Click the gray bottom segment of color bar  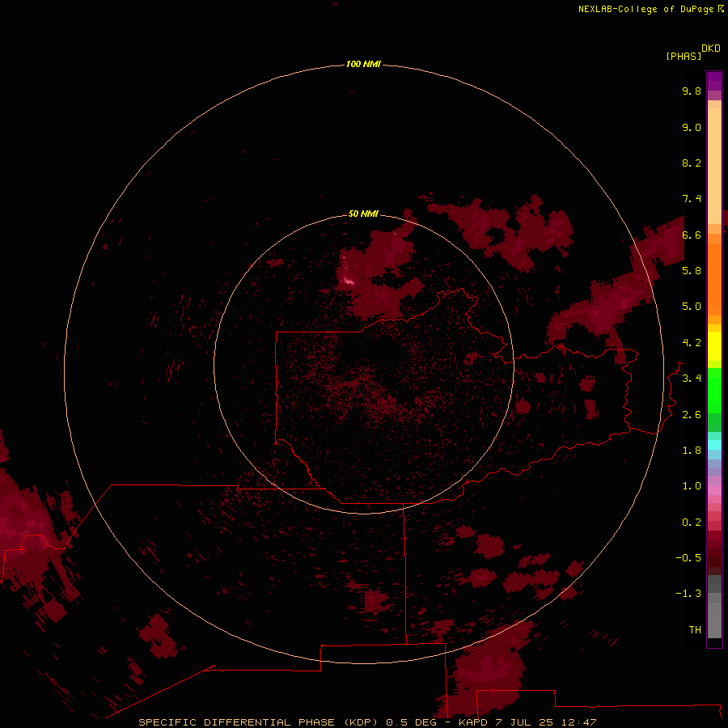coord(714,617)
